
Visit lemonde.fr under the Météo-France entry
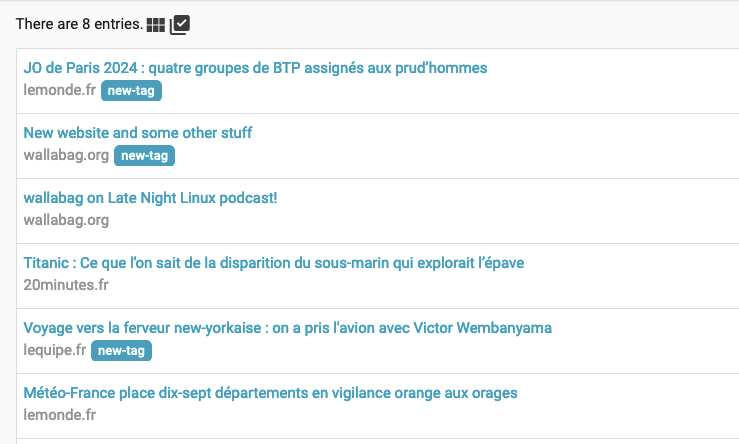59,415
